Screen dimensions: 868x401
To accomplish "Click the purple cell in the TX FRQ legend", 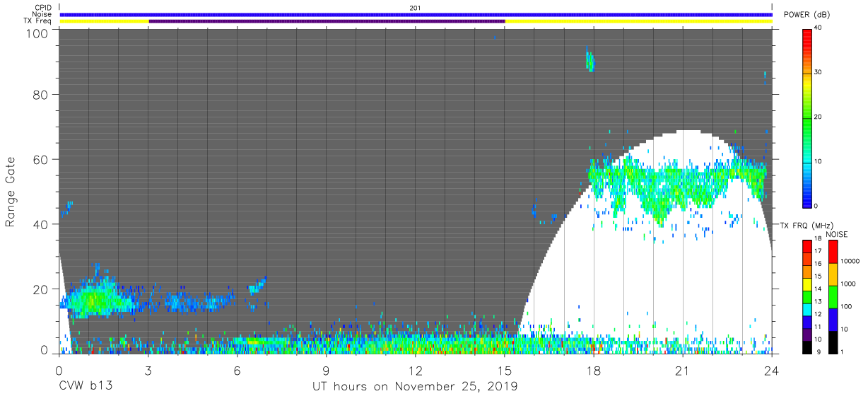I will point(807,333).
